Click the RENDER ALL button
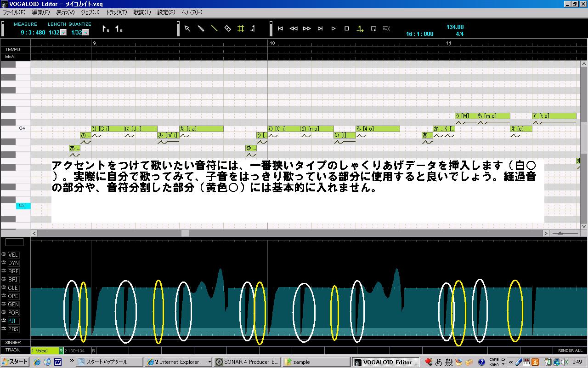This screenshot has height=368, width=588. 570,351
